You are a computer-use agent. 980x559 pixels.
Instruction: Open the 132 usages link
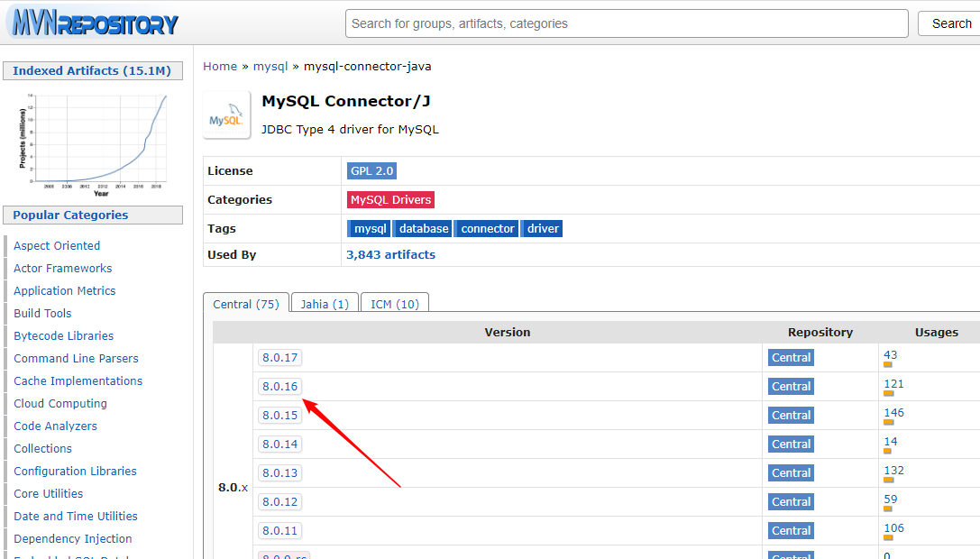coord(893,470)
